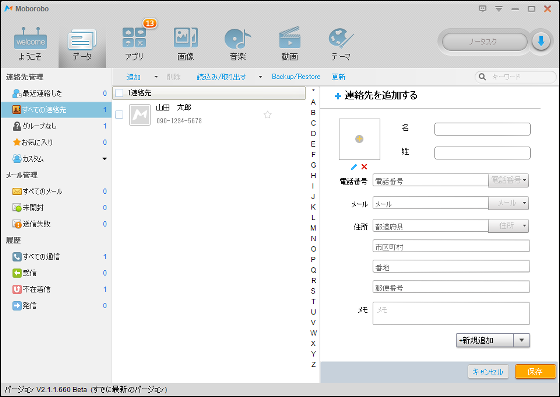
Task: Select グループなし ungrouped contacts item
Action: click(56, 126)
